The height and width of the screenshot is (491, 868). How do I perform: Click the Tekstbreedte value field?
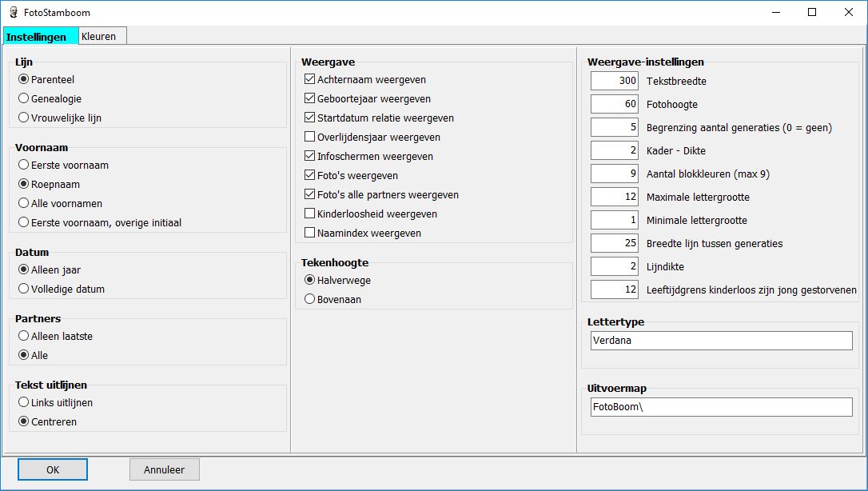pos(615,81)
